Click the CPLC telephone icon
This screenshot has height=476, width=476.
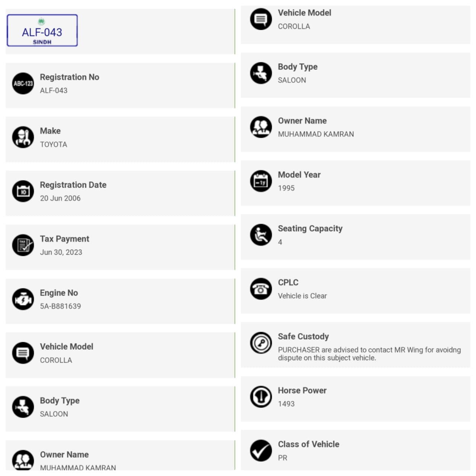tap(261, 289)
